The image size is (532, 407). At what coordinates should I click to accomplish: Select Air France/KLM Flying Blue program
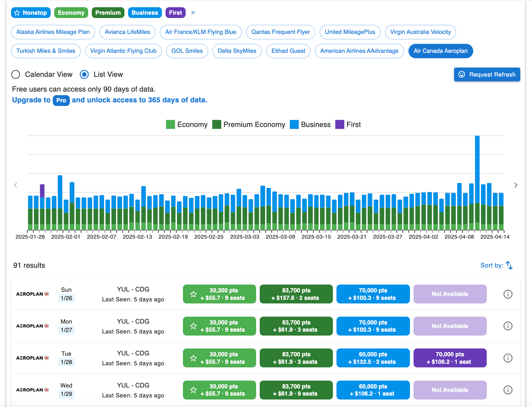click(201, 32)
